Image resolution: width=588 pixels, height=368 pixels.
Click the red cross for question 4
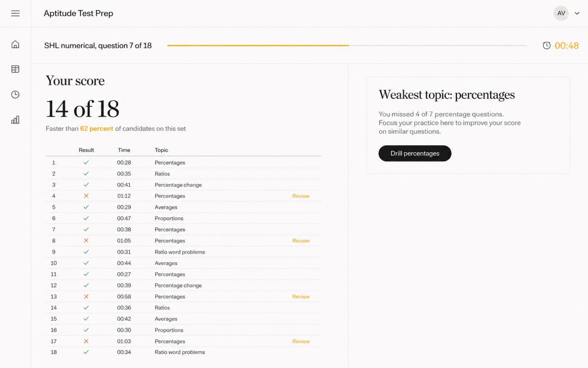[86, 196]
